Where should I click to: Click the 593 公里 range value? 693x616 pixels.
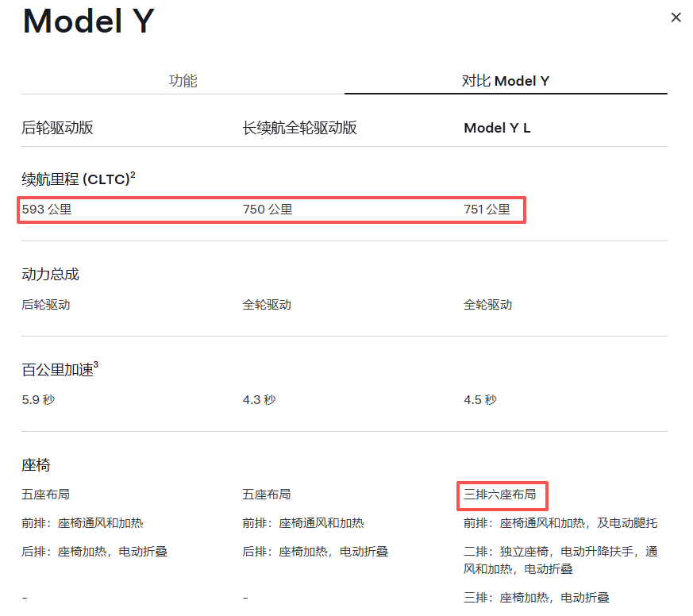(47, 210)
